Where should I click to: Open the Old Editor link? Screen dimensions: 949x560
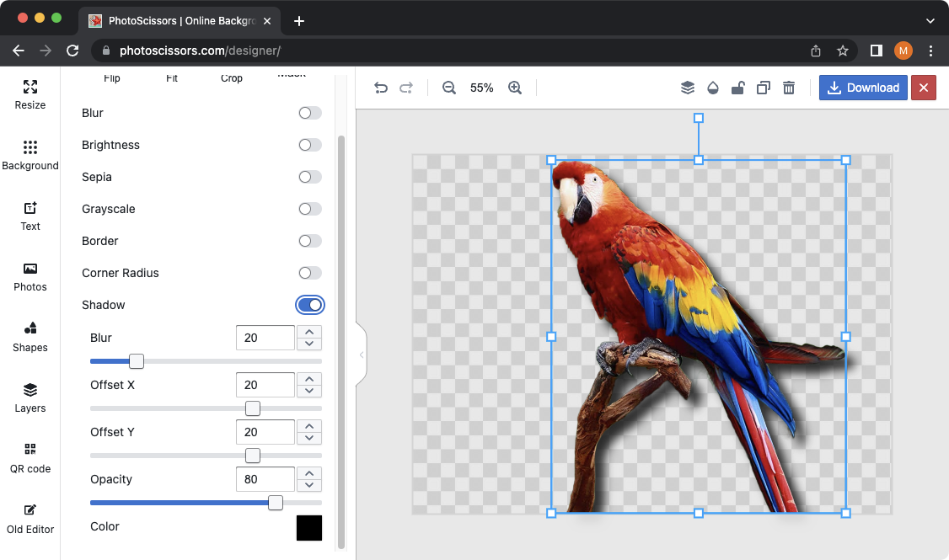30,519
